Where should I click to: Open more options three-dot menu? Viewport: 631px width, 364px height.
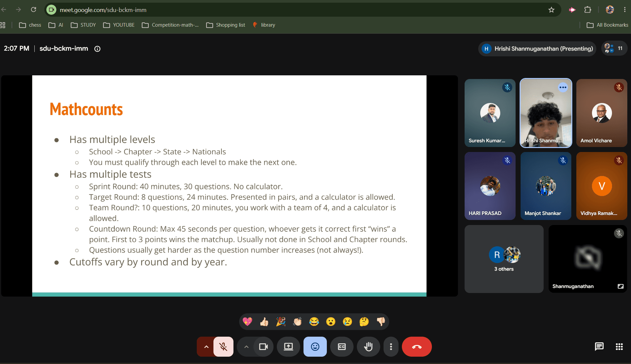click(x=391, y=347)
